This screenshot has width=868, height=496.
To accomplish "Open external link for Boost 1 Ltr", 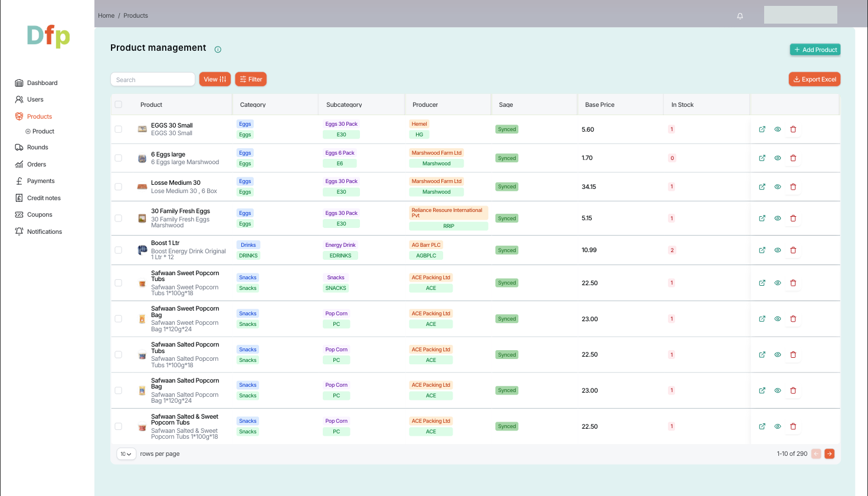I will pyautogui.click(x=762, y=250).
